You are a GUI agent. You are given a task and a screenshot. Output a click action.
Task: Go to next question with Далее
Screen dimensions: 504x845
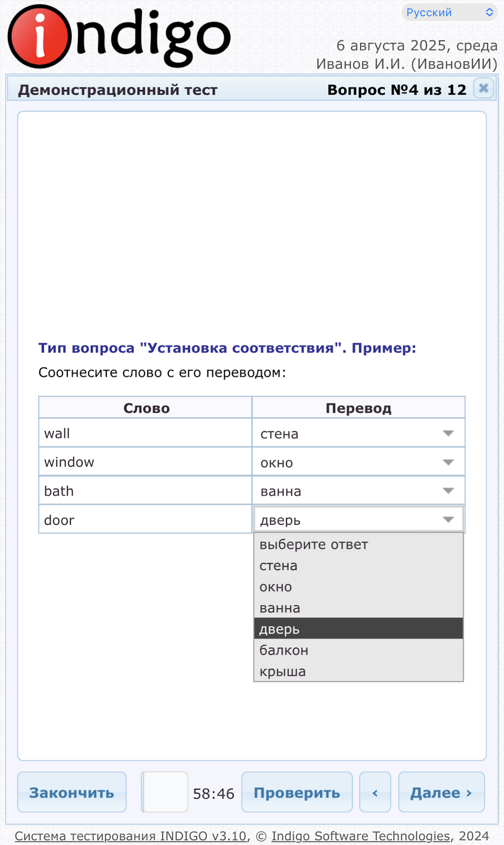[x=441, y=793]
